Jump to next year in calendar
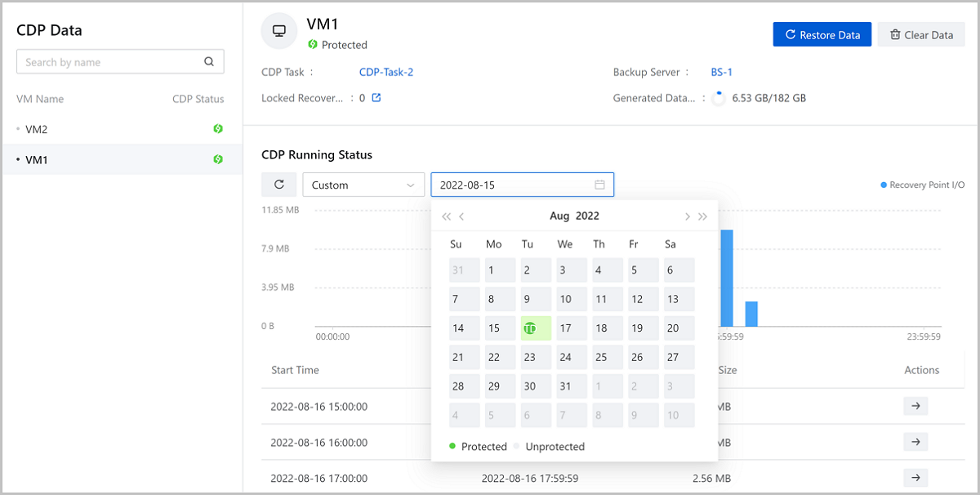Image resolution: width=980 pixels, height=495 pixels. [x=702, y=216]
